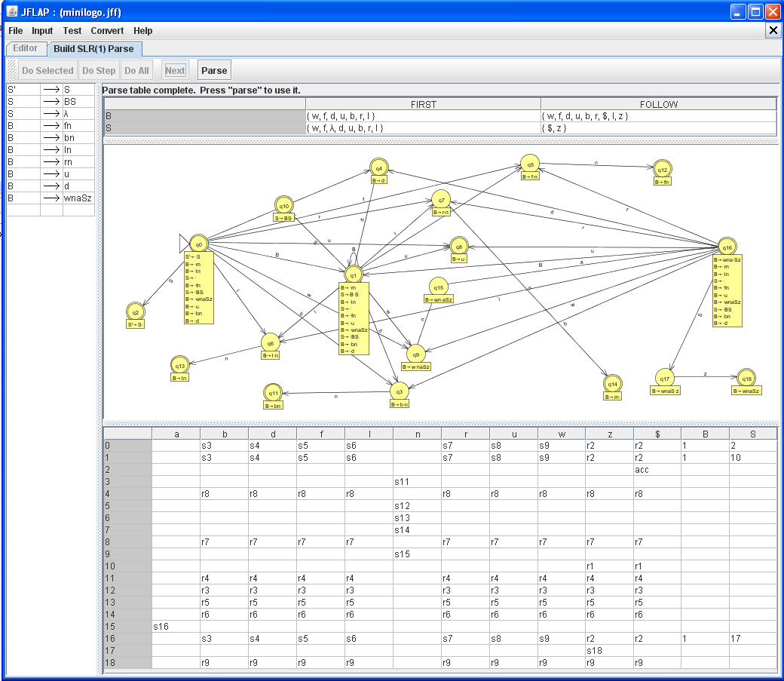Click state q18 node in the diagram

pyautogui.click(x=746, y=378)
